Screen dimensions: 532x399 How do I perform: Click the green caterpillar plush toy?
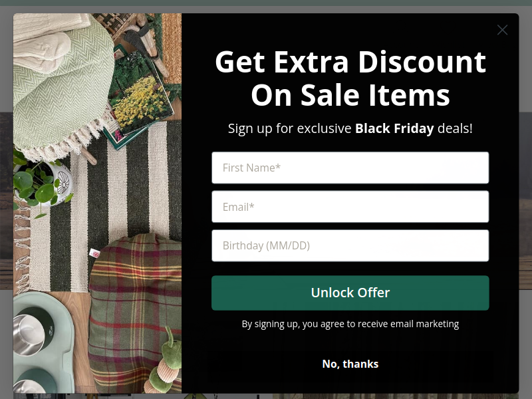pyautogui.click(x=164, y=364)
